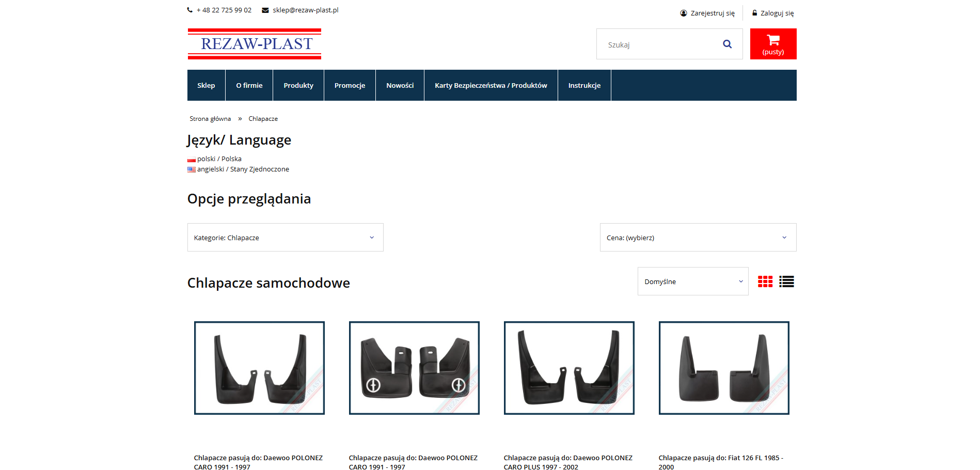Click the search magnifier icon
The width and height of the screenshot is (980, 470).
click(x=727, y=44)
